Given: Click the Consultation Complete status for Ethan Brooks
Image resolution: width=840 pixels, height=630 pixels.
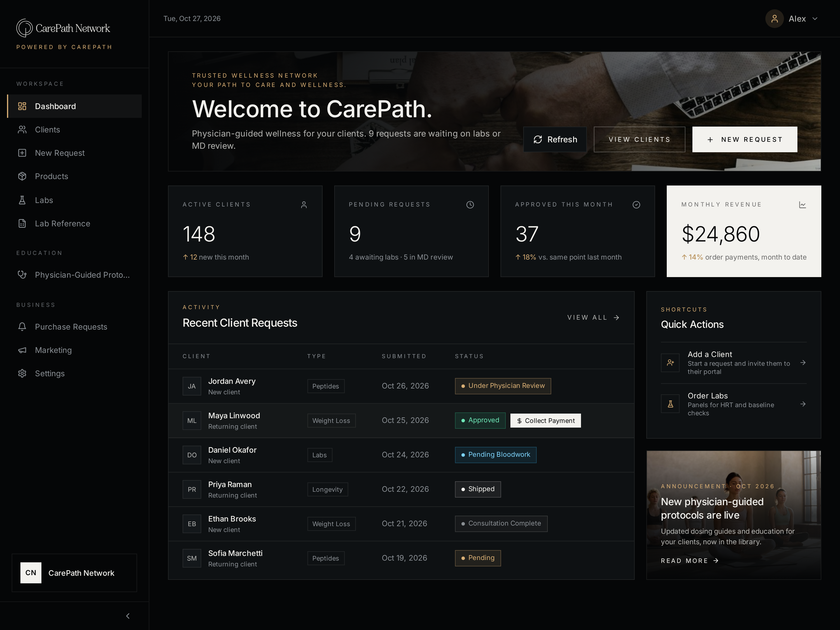Looking at the screenshot, I should [501, 523].
